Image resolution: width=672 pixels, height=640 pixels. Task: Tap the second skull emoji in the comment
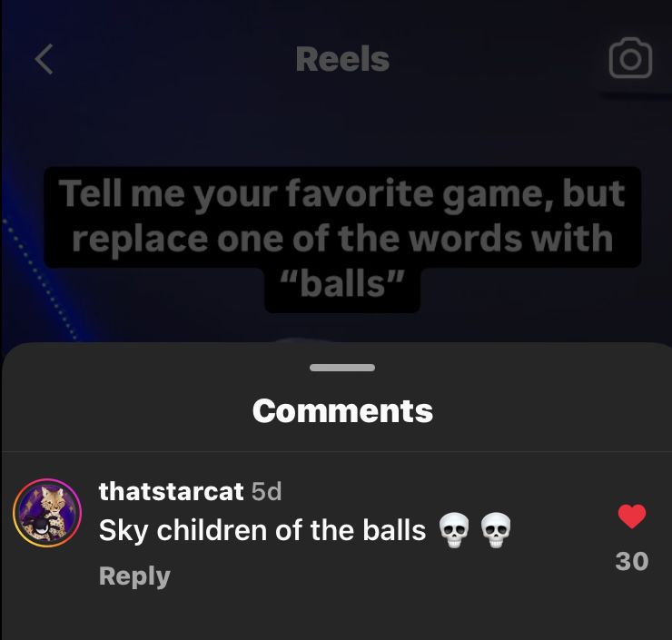pyautogui.click(x=496, y=530)
